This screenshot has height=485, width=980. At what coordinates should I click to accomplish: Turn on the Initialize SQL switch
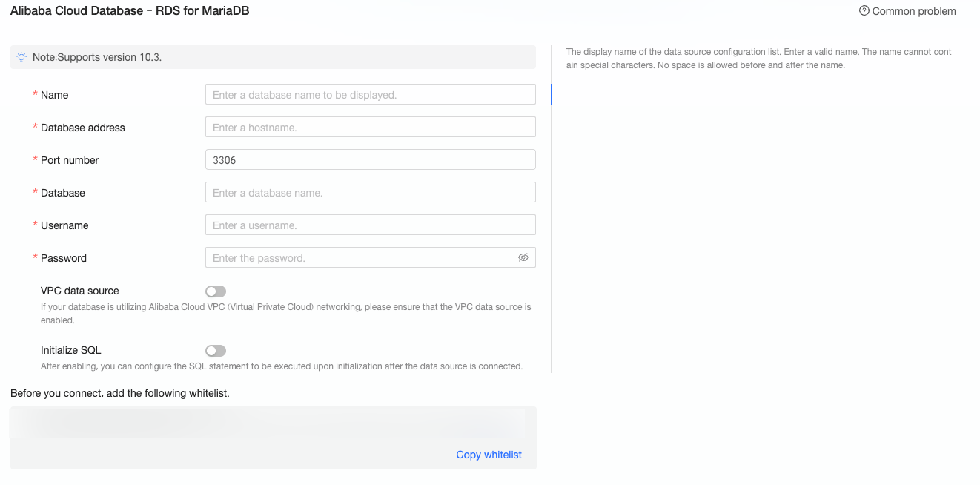tap(216, 351)
